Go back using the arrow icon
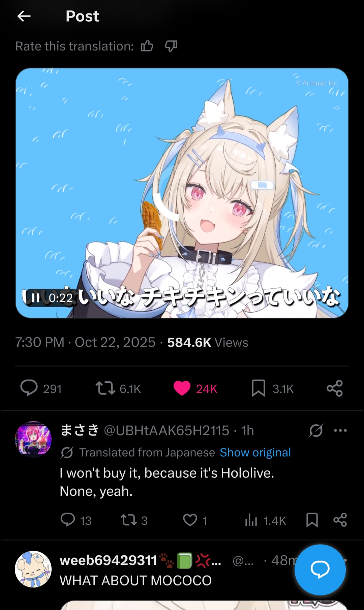The width and height of the screenshot is (364, 610). tap(24, 16)
